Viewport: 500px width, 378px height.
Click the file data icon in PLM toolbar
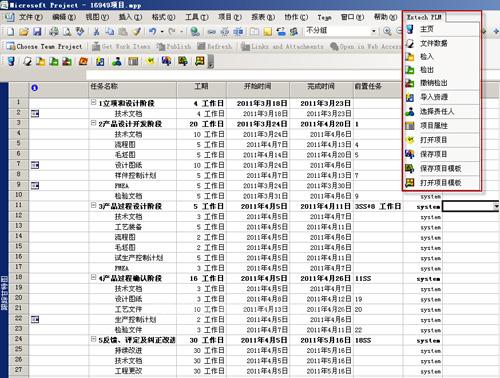[x=27, y=61]
